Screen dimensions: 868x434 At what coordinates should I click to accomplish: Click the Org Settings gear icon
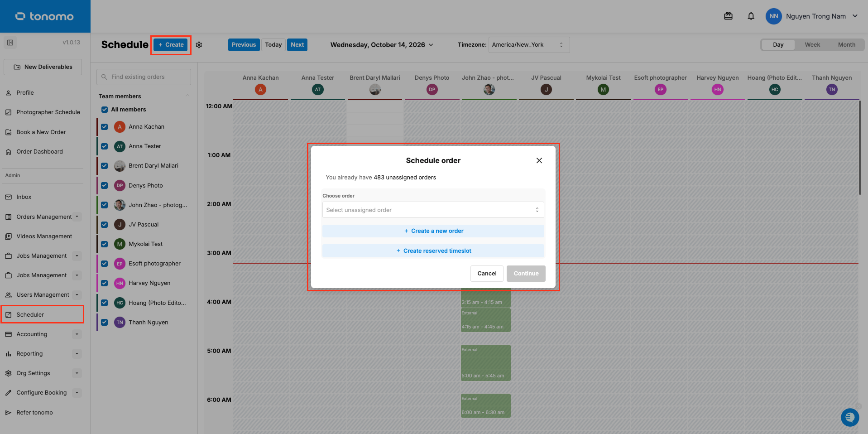[8, 373]
